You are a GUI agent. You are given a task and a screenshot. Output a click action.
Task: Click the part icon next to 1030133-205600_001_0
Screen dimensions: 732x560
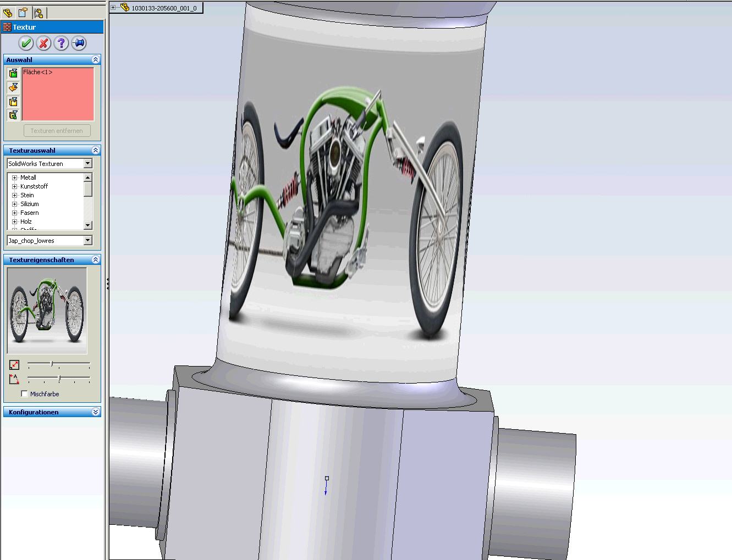click(x=125, y=8)
